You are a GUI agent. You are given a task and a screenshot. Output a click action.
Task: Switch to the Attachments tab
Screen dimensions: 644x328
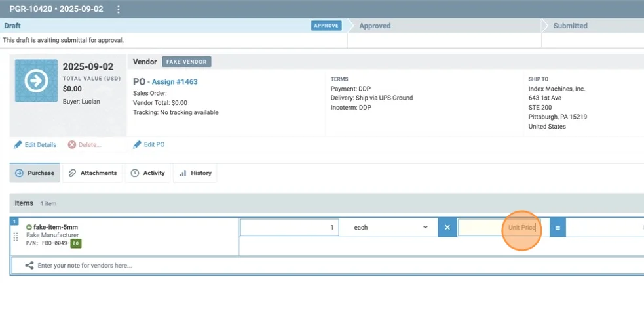coord(92,173)
